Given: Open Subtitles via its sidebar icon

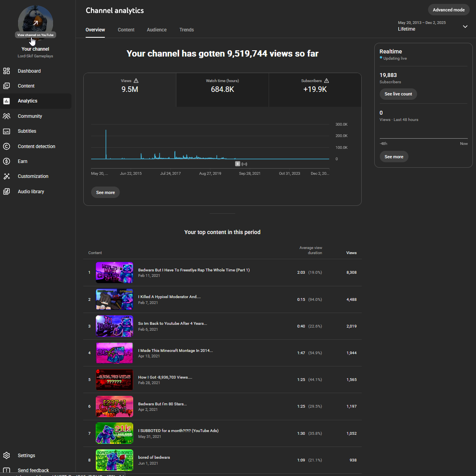Looking at the screenshot, I should (x=7, y=131).
